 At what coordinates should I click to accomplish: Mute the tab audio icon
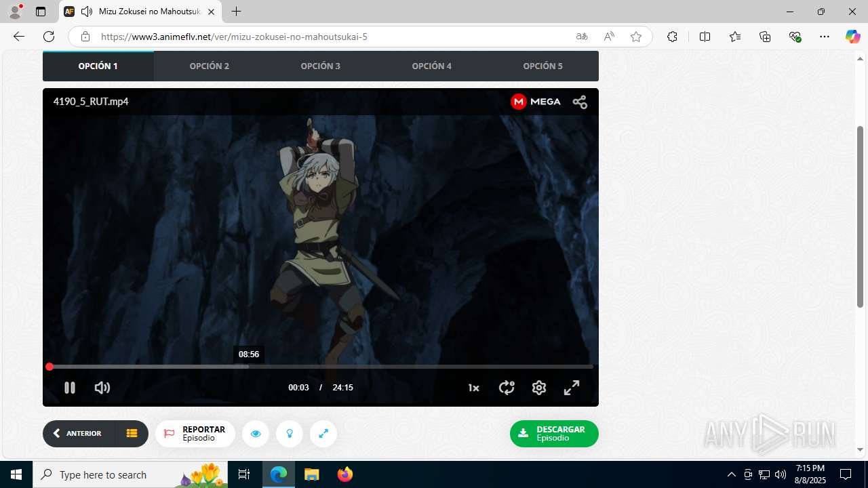pos(87,12)
